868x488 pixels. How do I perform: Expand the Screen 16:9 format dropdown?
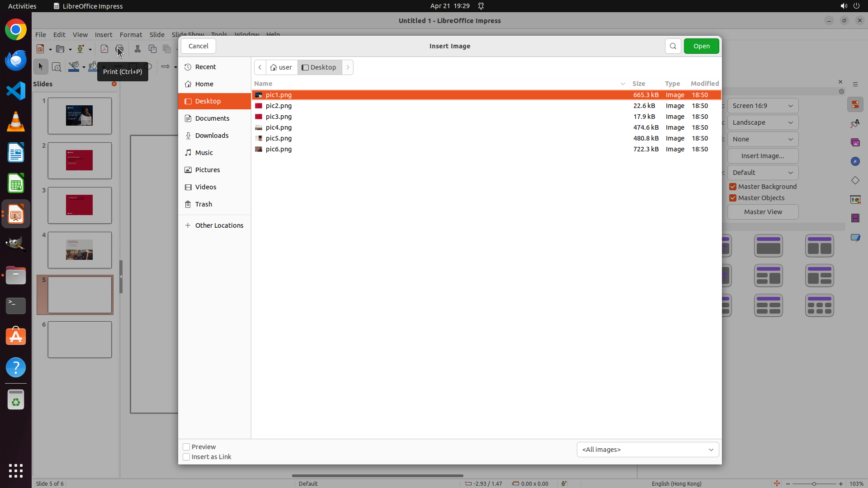pos(763,106)
